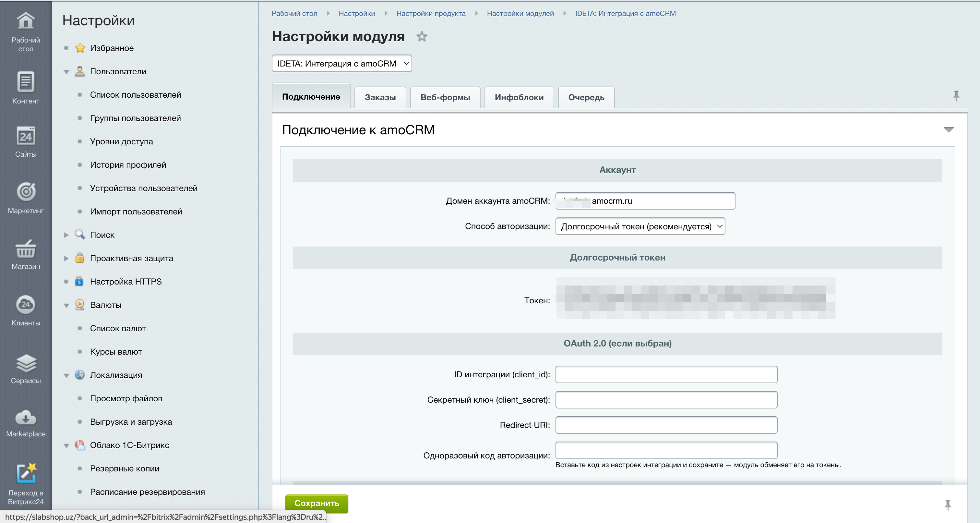Screen dimensions: 980x523
Task: Focus the Redirect URI field
Action: pyautogui.click(x=666, y=425)
